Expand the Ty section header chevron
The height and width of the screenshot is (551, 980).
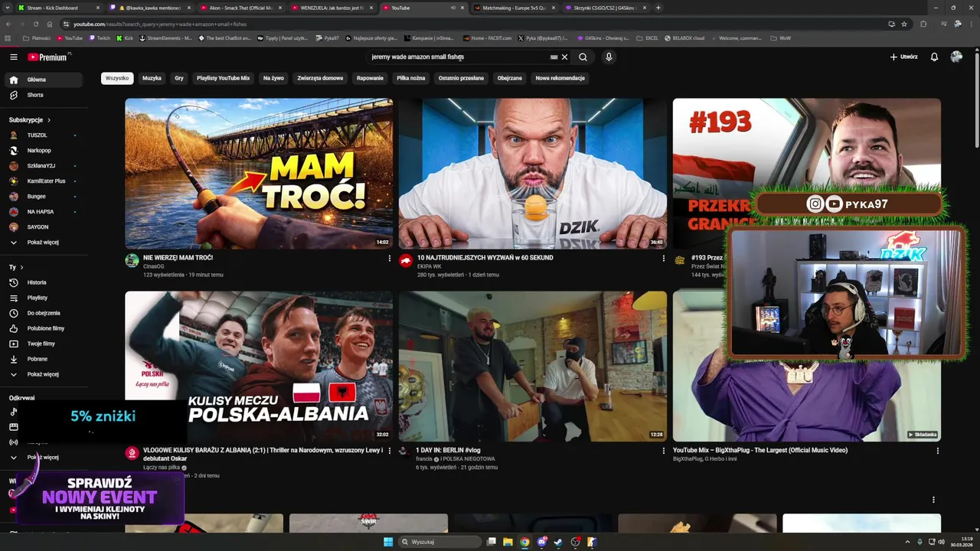coord(21,267)
